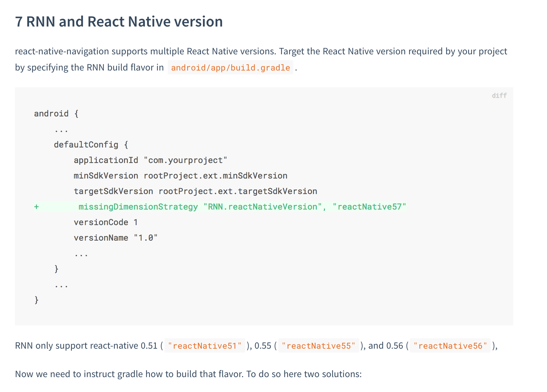547x392 pixels.
Task: Click the "diff" language label in code block
Action: (x=499, y=95)
